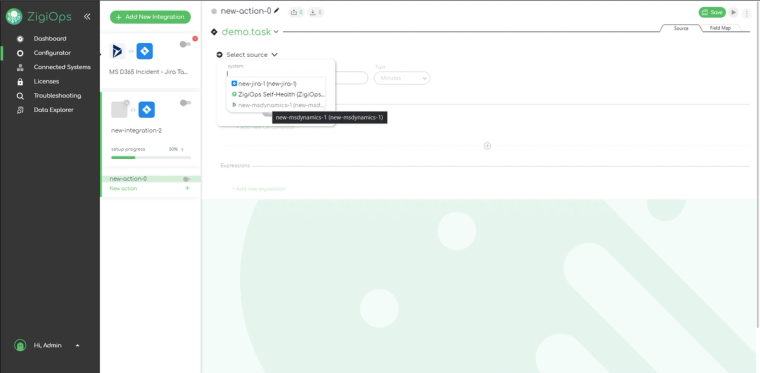This screenshot has height=373, width=760.
Task: Click the Troubleshooting magnifier icon
Action: click(20, 96)
